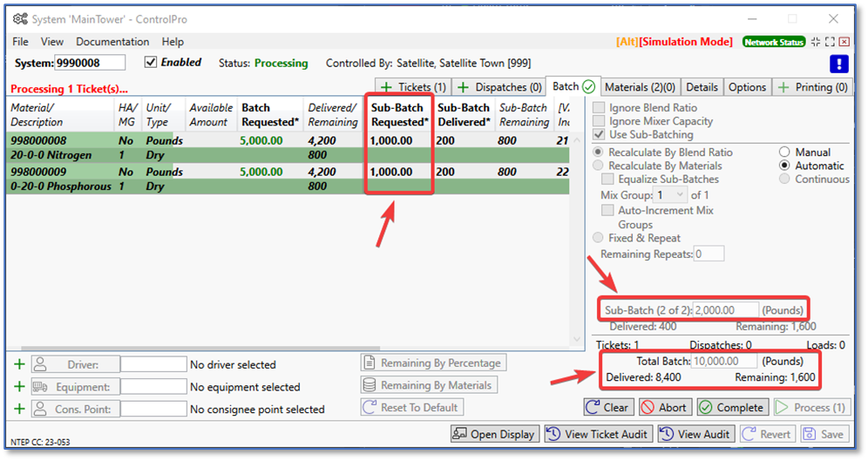The width and height of the screenshot is (868, 461).
Task: Click the green plus next to Cons. Point
Action: click(19, 409)
